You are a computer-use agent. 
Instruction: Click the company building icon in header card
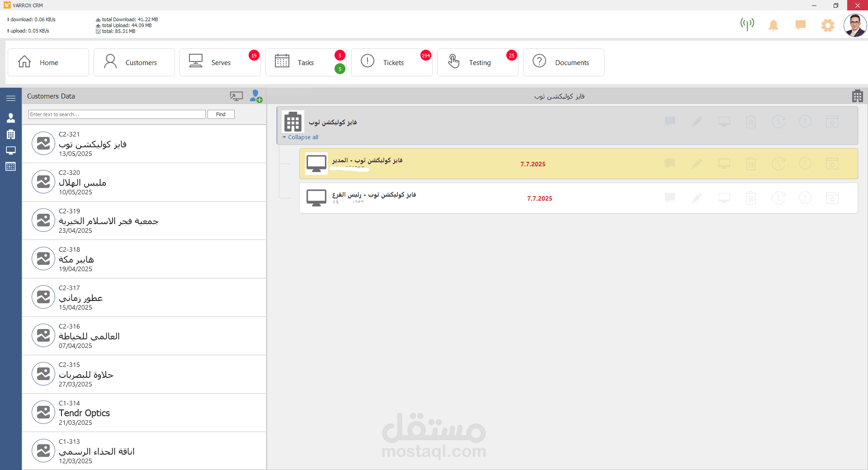[293, 122]
